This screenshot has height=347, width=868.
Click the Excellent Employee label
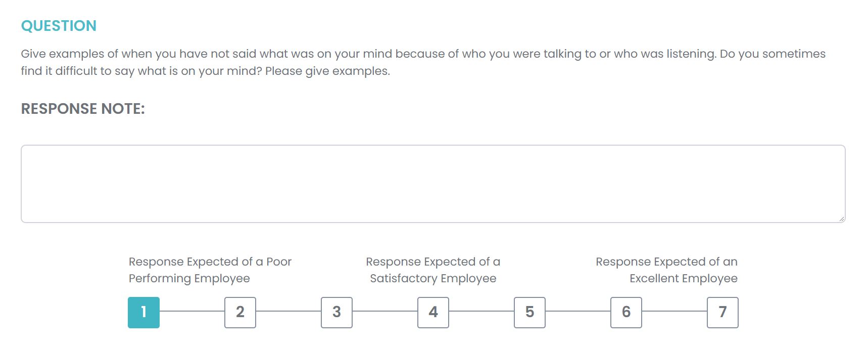pyautogui.click(x=666, y=270)
